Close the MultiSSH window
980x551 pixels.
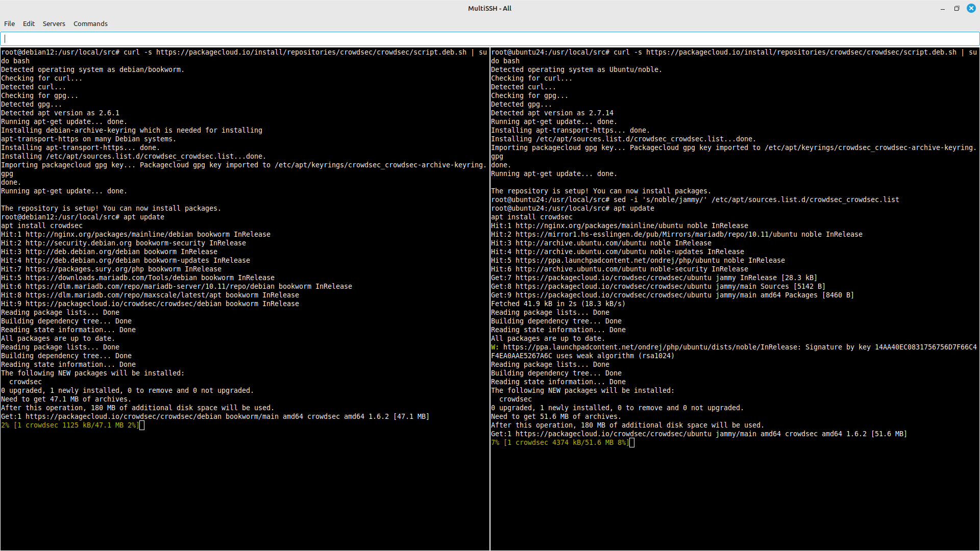click(x=971, y=8)
